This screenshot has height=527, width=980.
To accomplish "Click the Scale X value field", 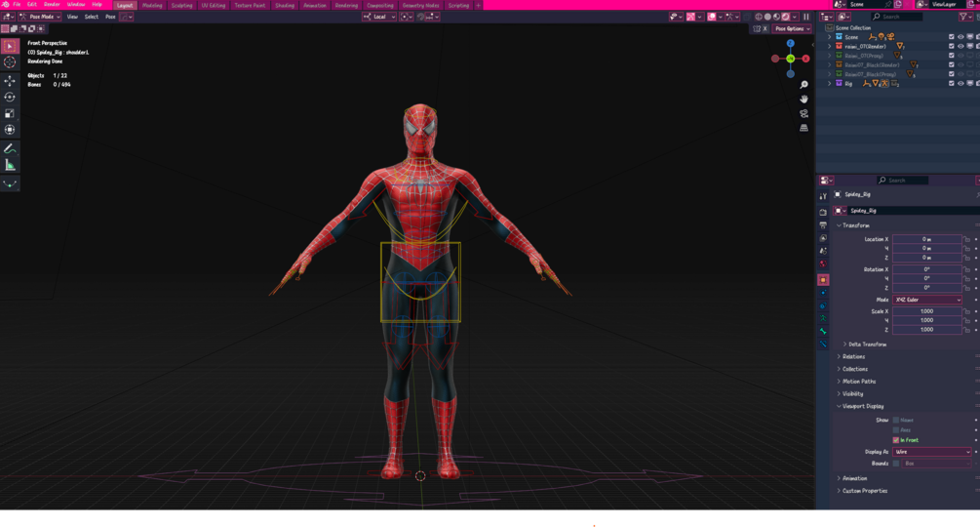I will coord(927,311).
